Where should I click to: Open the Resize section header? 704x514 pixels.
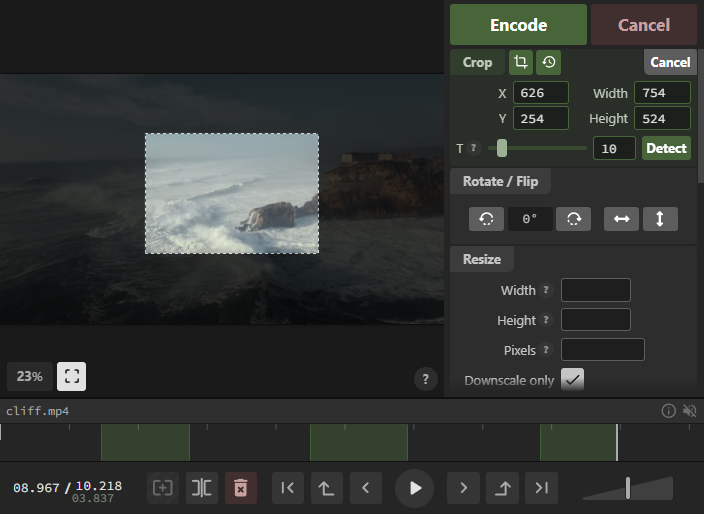coord(482,259)
